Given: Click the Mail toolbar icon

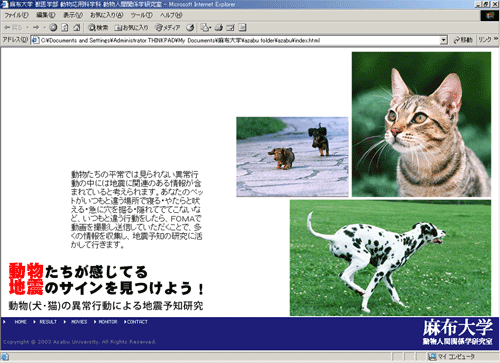Looking at the screenshot, I should [204, 28].
